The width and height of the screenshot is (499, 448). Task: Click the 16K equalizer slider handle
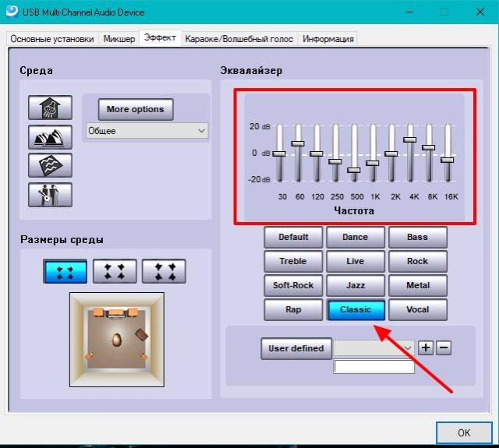point(447,160)
